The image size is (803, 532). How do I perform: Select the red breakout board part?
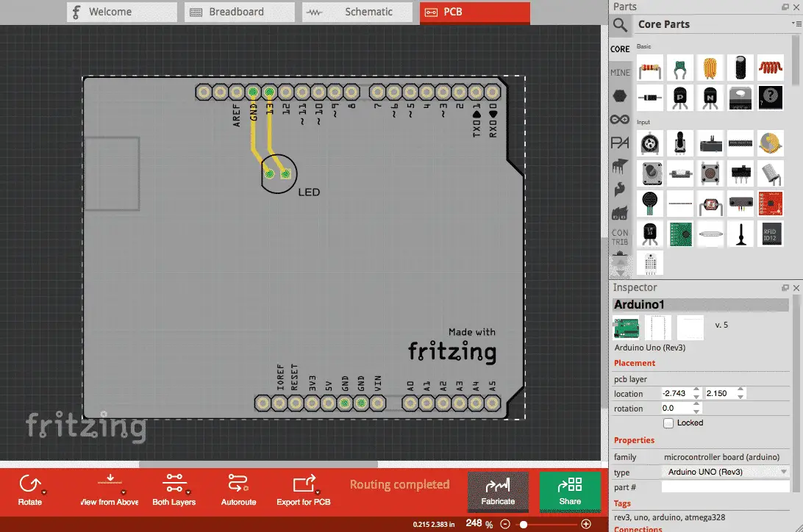(770, 204)
